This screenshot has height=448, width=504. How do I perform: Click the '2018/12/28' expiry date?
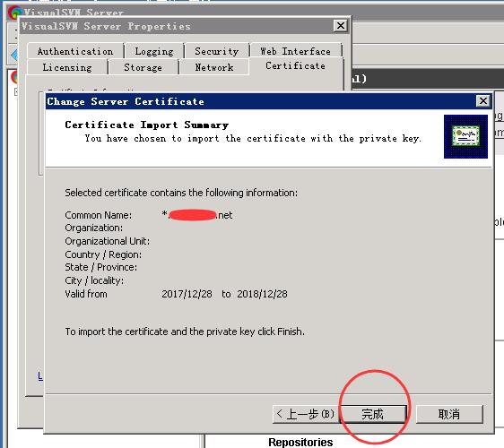pyautogui.click(x=262, y=294)
